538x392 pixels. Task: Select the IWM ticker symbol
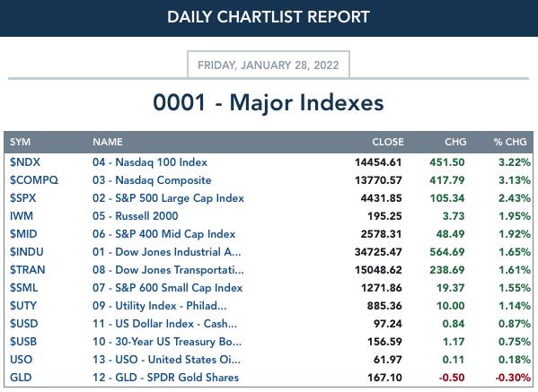coord(22,216)
